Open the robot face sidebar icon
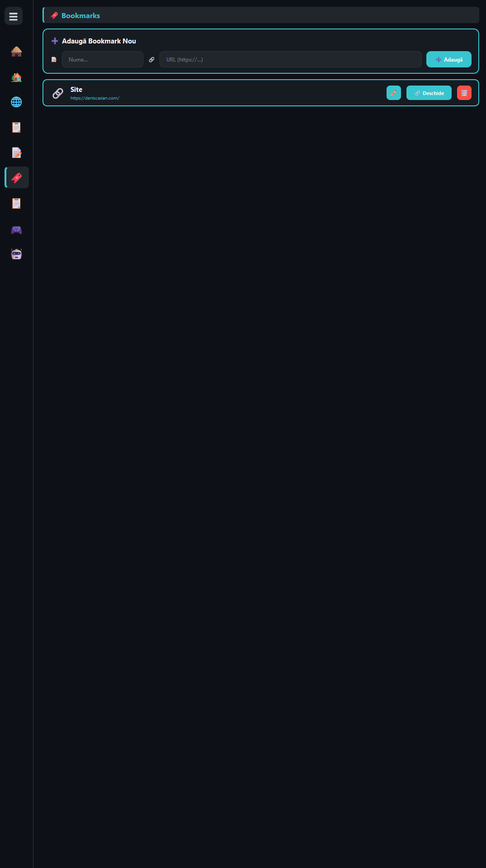This screenshot has height=868, width=486. (x=17, y=254)
